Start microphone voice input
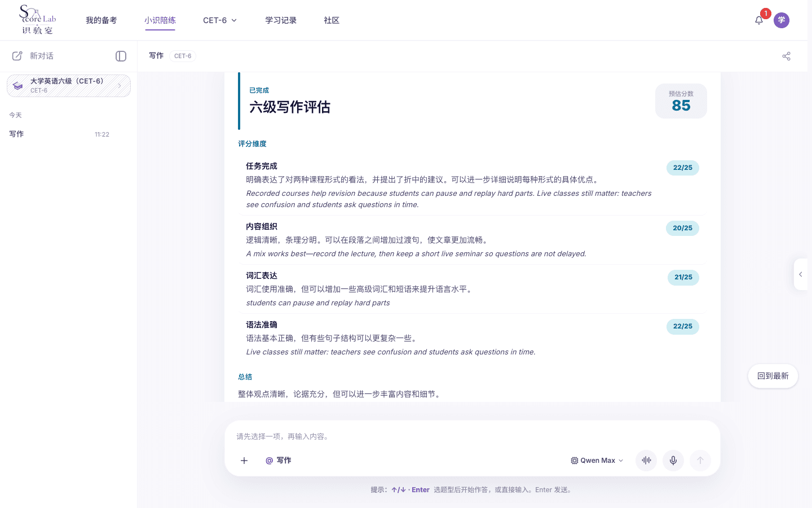The image size is (812, 508). click(x=673, y=461)
